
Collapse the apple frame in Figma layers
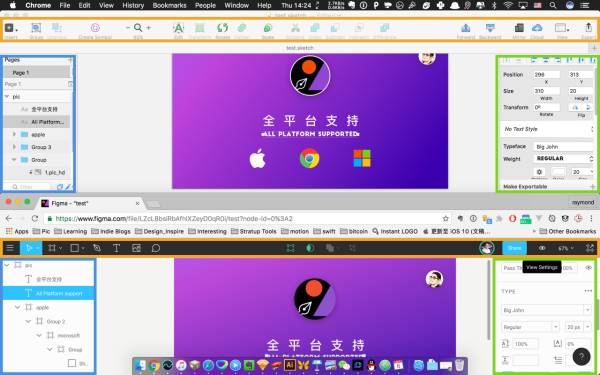pyautogui.click(x=17, y=307)
